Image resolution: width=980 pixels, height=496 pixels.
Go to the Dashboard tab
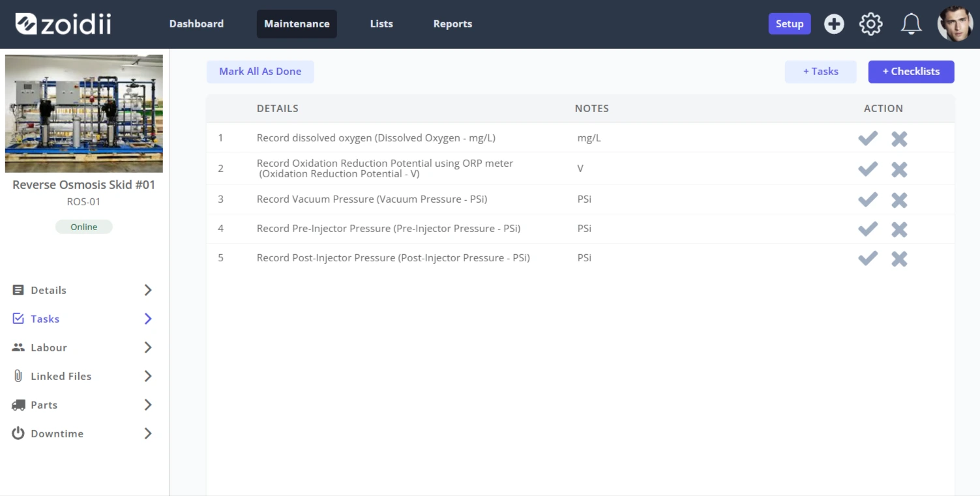click(196, 23)
